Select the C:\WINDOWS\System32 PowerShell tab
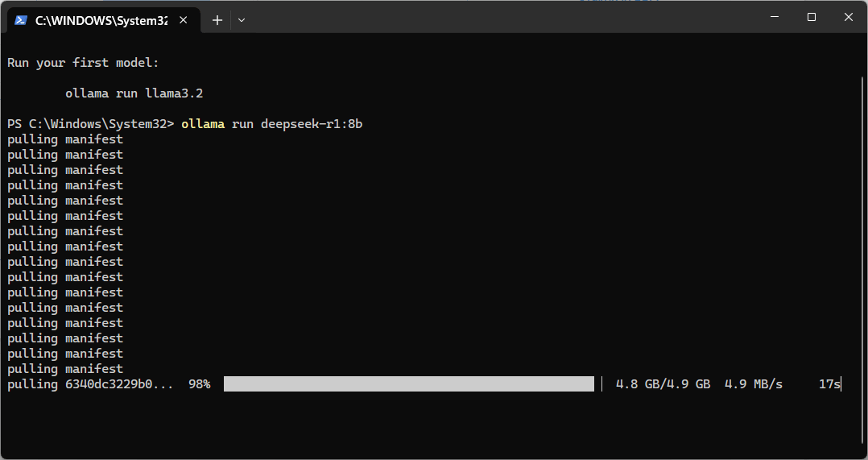Image resolution: width=868 pixels, height=460 pixels. [x=103, y=20]
